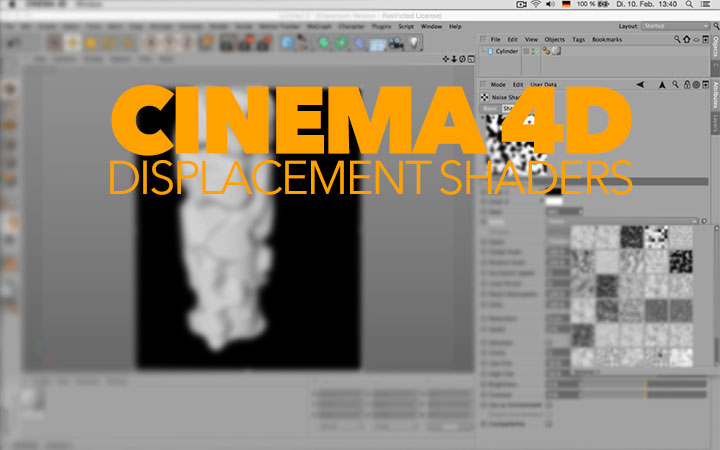Toggle the Use as Environment checkbox
The image size is (720, 450).
point(549,405)
